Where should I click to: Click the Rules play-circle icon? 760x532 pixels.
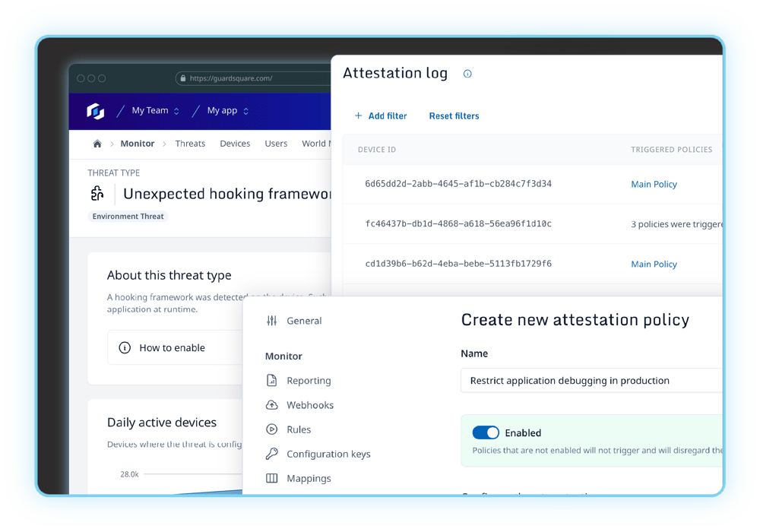click(272, 429)
